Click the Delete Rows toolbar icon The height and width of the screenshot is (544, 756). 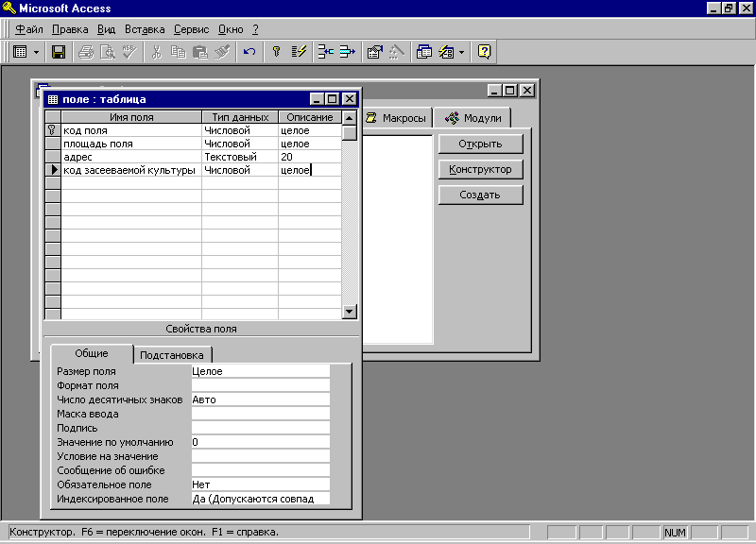[347, 52]
